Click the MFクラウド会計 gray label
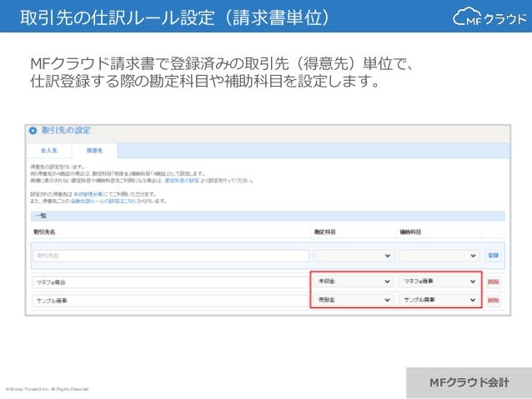The height and width of the screenshot is (399, 532). coord(469,382)
